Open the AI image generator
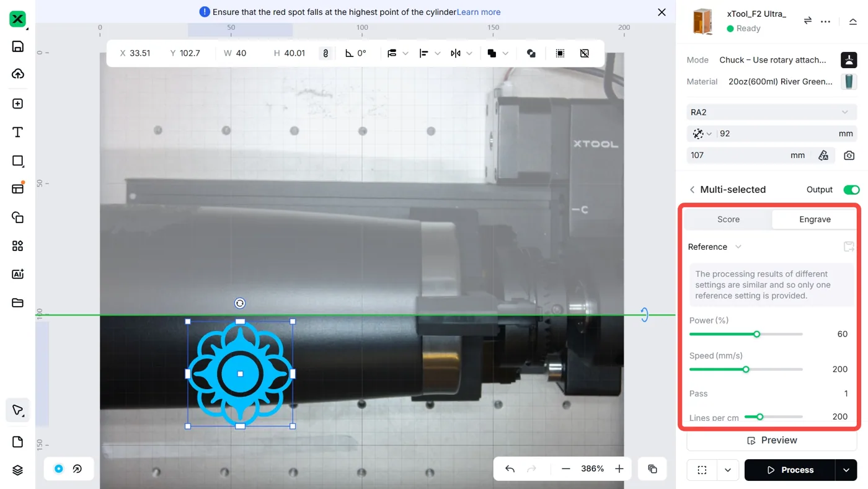 (x=17, y=274)
